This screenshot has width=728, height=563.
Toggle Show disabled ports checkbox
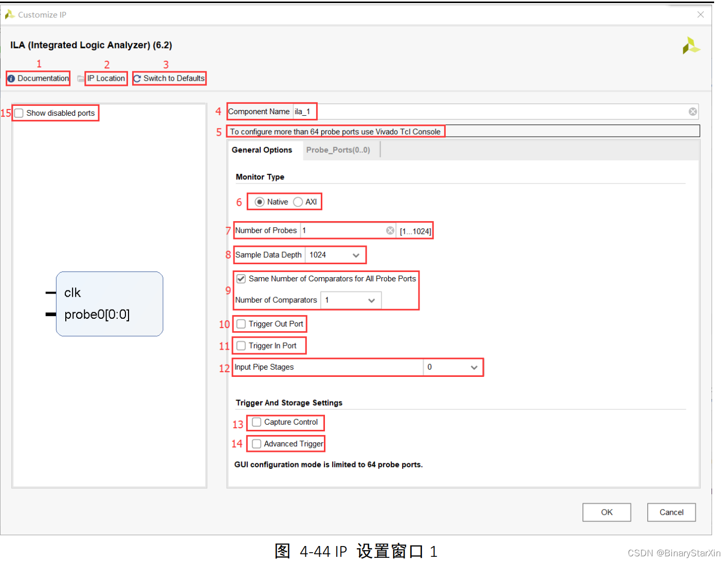19,113
